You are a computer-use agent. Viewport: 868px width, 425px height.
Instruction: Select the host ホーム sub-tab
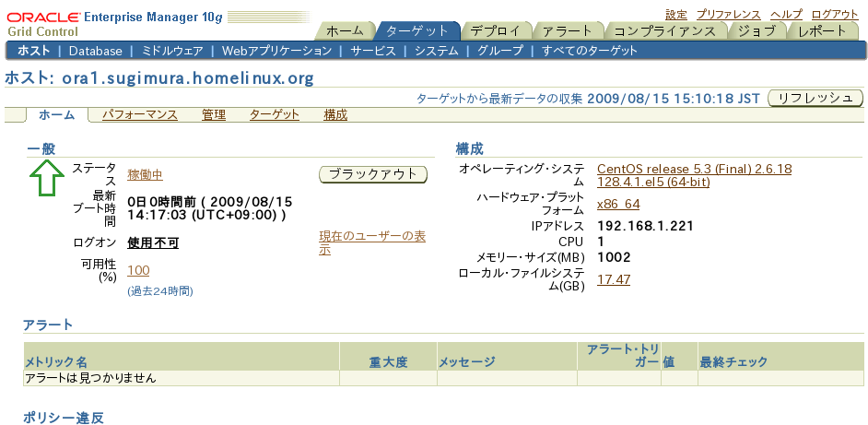56,114
